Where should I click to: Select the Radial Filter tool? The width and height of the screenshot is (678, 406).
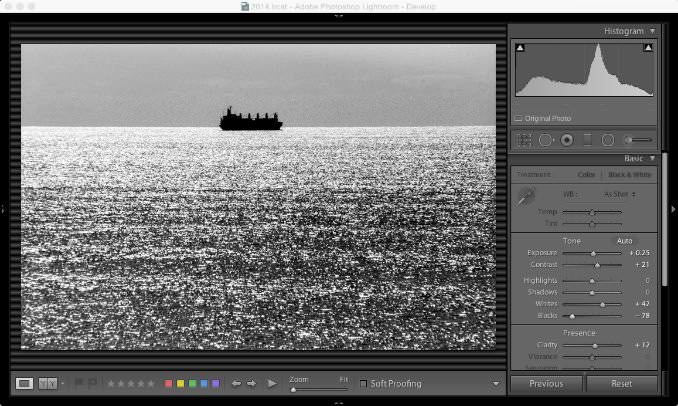pos(608,140)
